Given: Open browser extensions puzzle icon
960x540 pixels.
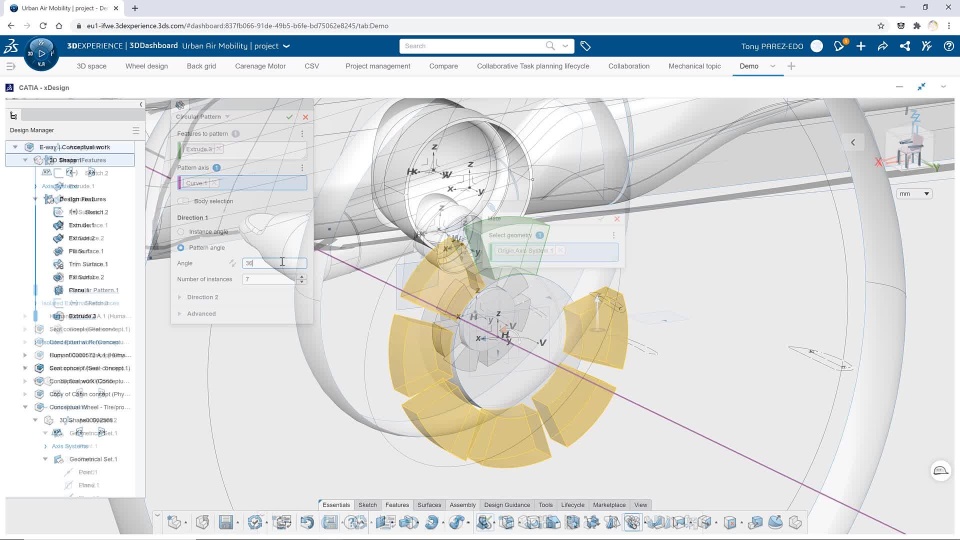Looking at the screenshot, I should click(917, 26).
